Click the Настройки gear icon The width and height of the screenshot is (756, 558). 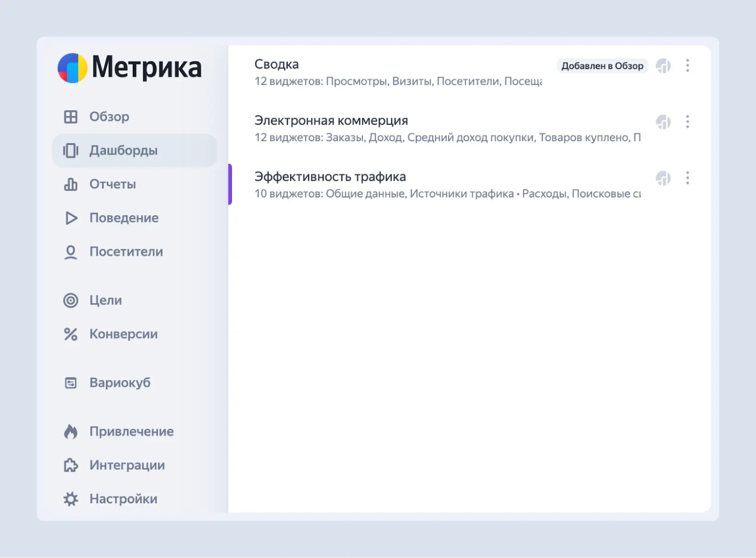[x=70, y=499]
